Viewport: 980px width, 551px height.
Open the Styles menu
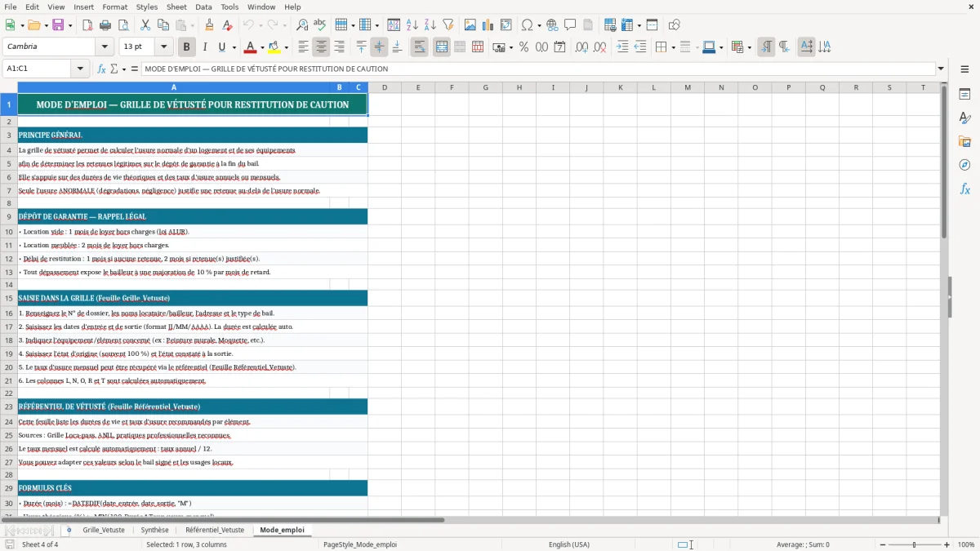click(x=147, y=7)
